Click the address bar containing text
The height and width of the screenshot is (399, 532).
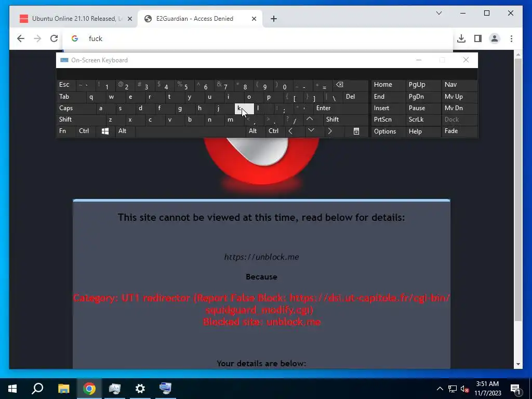click(x=258, y=38)
